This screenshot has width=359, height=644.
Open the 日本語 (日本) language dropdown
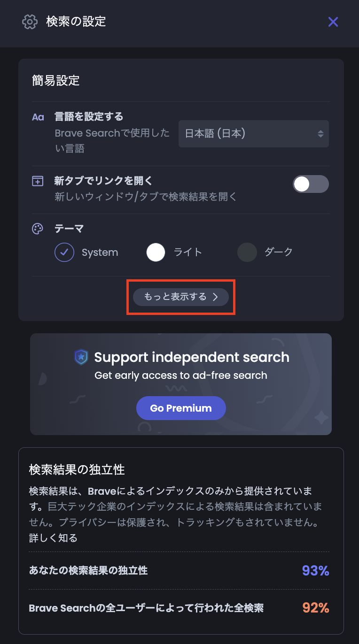click(x=254, y=134)
